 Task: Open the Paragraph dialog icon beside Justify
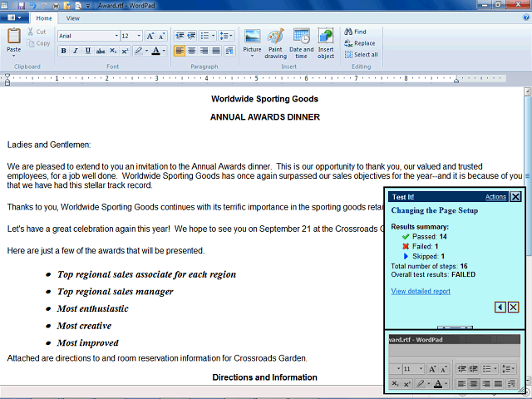click(229, 51)
